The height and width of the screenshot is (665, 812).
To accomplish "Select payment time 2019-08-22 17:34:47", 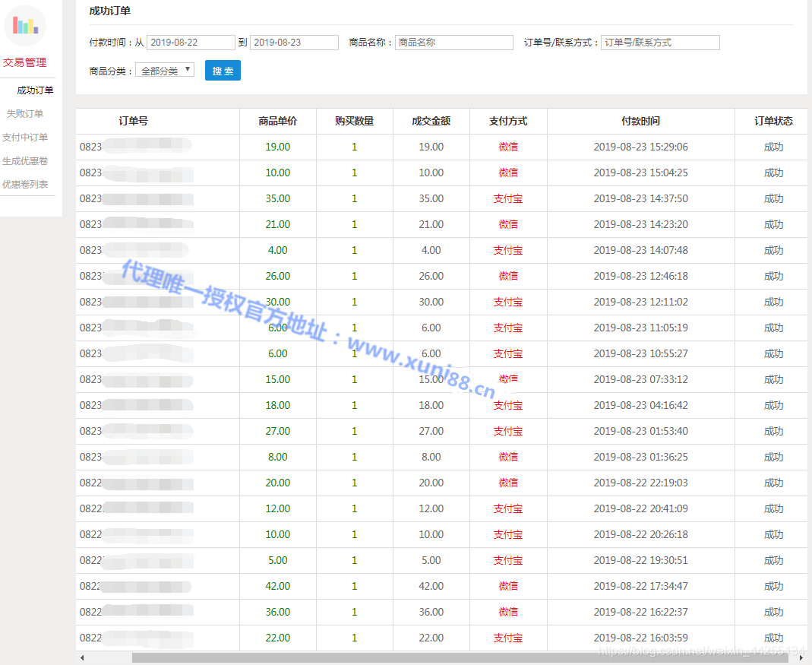I will coord(640,586).
